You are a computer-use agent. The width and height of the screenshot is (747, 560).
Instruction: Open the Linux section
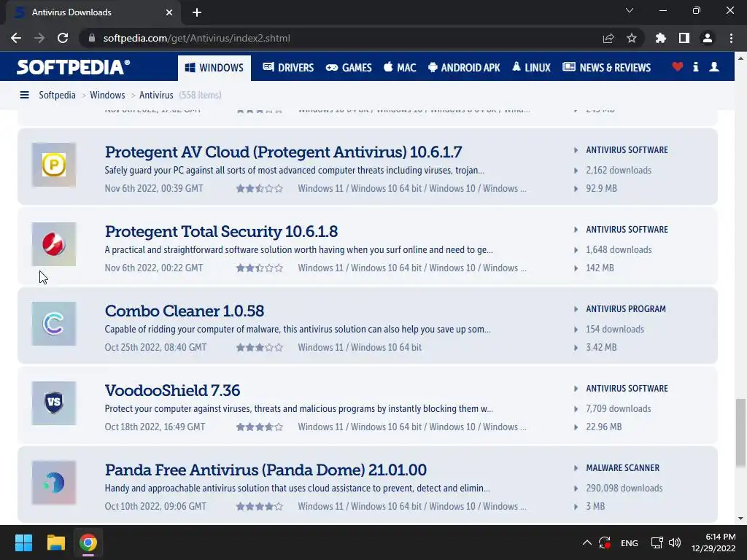(531, 68)
